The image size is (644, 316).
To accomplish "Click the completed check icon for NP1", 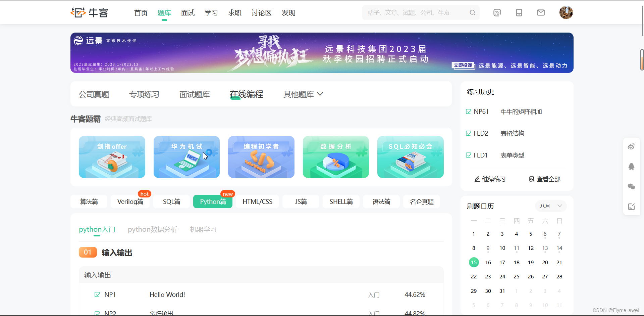I will (97, 295).
